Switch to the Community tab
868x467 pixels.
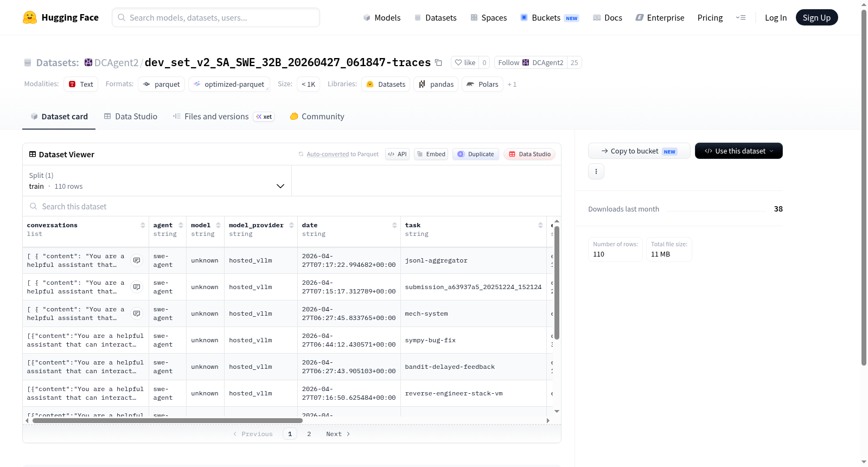(317, 117)
